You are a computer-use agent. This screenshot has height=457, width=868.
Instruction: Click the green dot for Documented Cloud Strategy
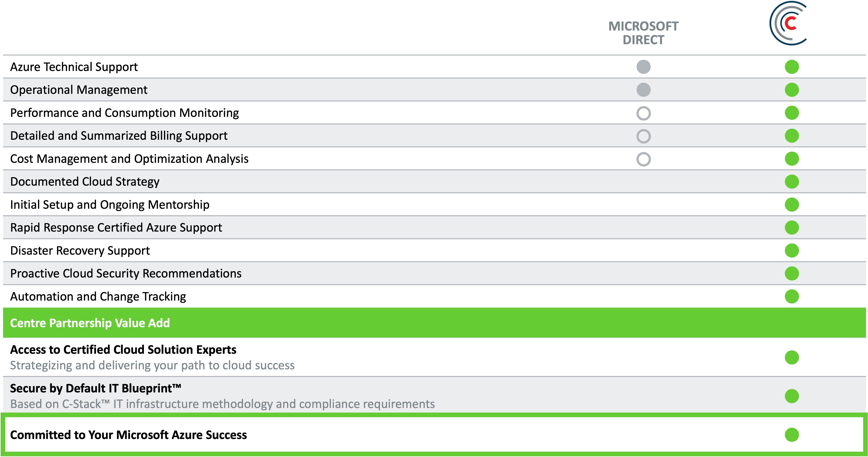pos(791,182)
